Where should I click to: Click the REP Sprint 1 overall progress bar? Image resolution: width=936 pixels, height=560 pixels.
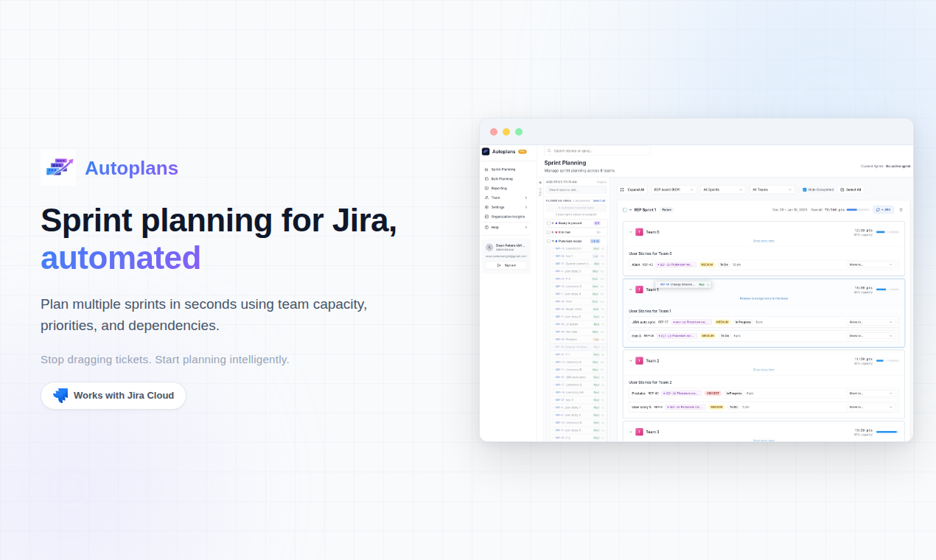[858, 210]
